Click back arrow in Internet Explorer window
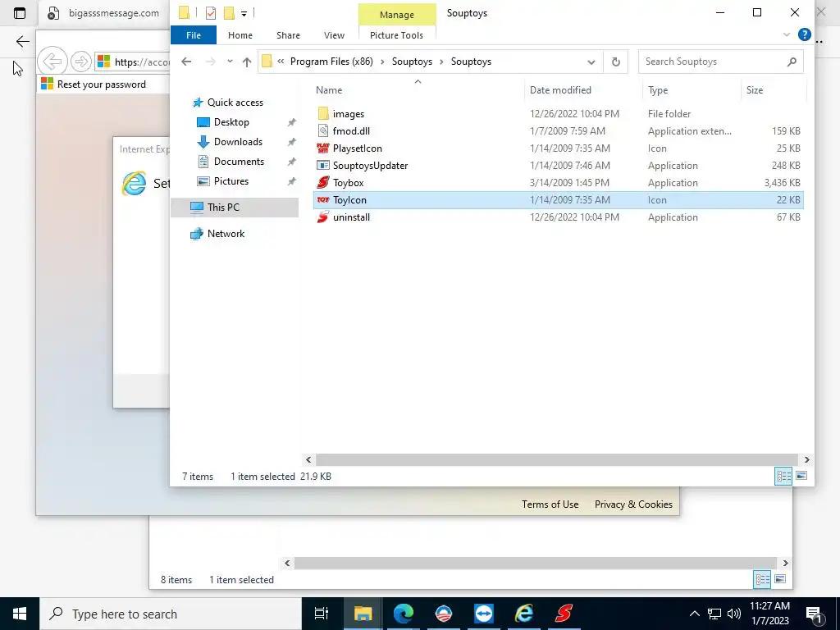840x630 pixels. pyautogui.click(x=52, y=62)
